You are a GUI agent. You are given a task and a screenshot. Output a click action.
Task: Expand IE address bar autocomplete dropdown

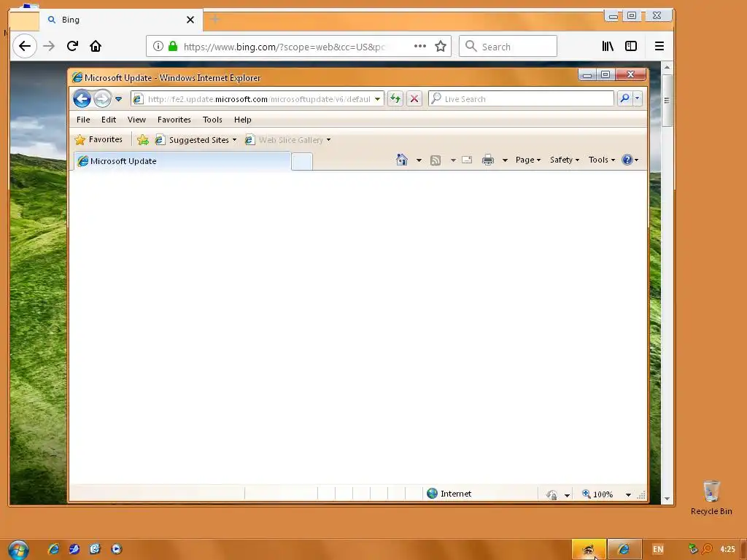[377, 99]
